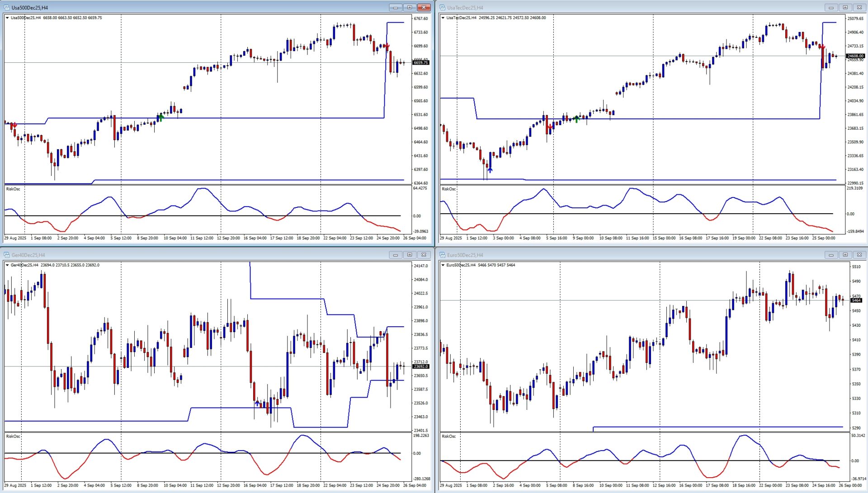Maximize the Usa500Dec25 chart window
Viewport: 868px width, 493px height.
[410, 8]
